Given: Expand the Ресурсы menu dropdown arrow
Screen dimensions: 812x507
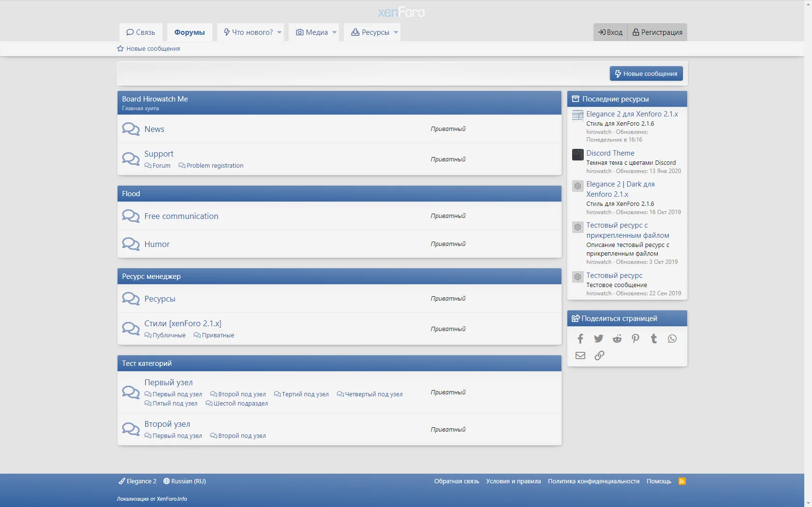Looking at the screenshot, I should tap(396, 32).
